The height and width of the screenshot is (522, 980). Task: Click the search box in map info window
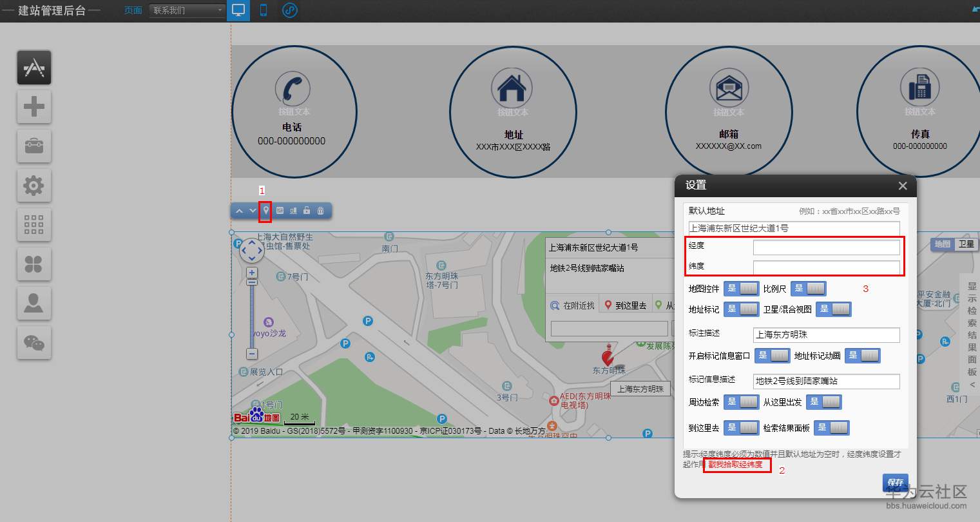pos(609,328)
